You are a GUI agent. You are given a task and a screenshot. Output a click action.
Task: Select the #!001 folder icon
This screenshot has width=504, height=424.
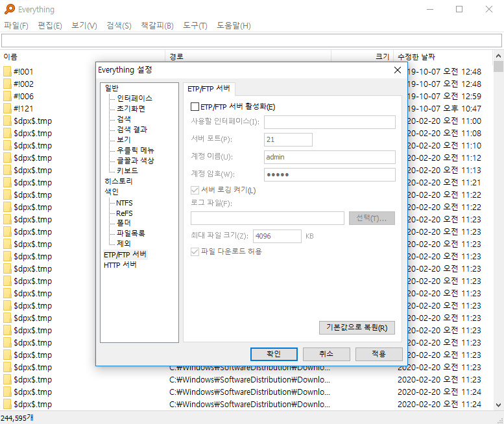(7, 71)
